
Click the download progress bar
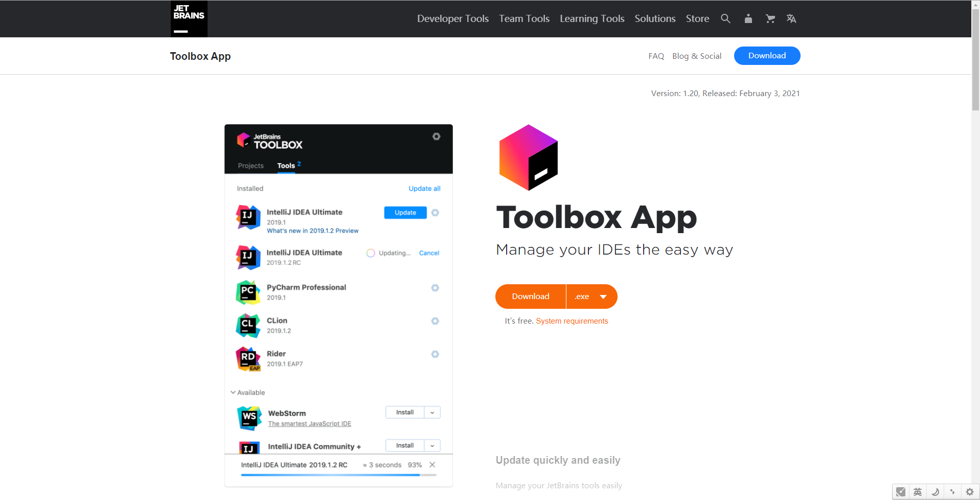click(338, 475)
